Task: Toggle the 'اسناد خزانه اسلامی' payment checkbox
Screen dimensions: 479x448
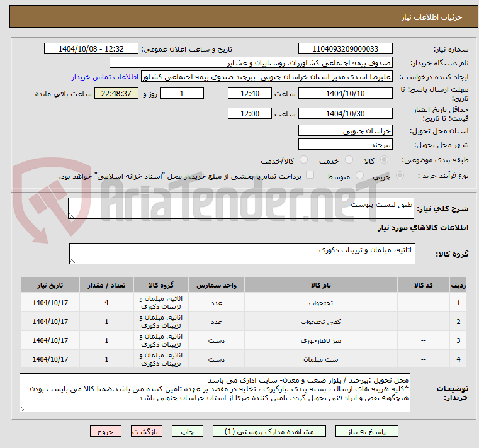Action: [x=310, y=176]
